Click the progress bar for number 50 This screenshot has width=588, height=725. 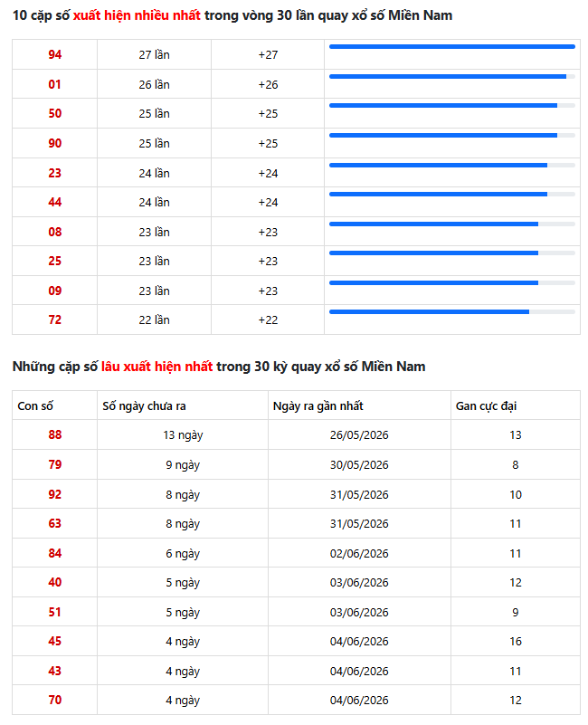(x=451, y=105)
